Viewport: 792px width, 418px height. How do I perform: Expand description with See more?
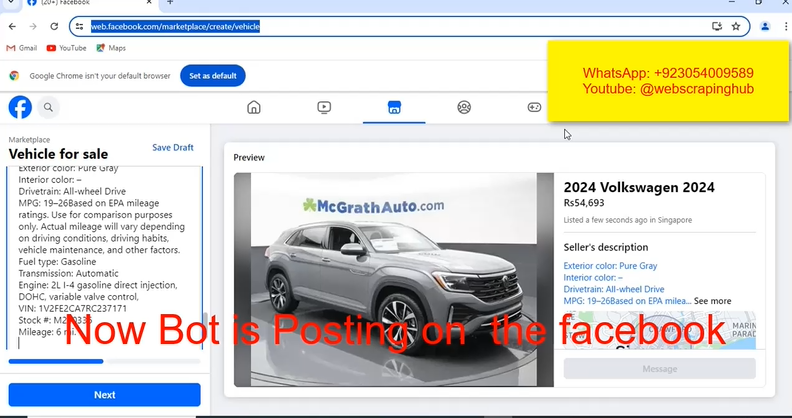pyautogui.click(x=713, y=301)
